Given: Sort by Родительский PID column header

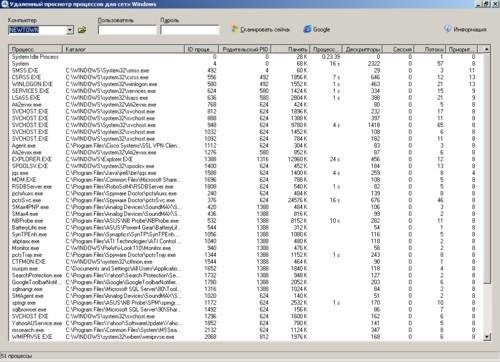Looking at the screenshot, I should point(244,49).
